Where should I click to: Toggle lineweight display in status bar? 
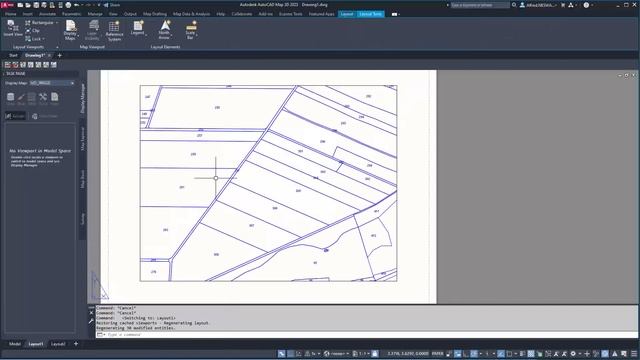coord(522,353)
